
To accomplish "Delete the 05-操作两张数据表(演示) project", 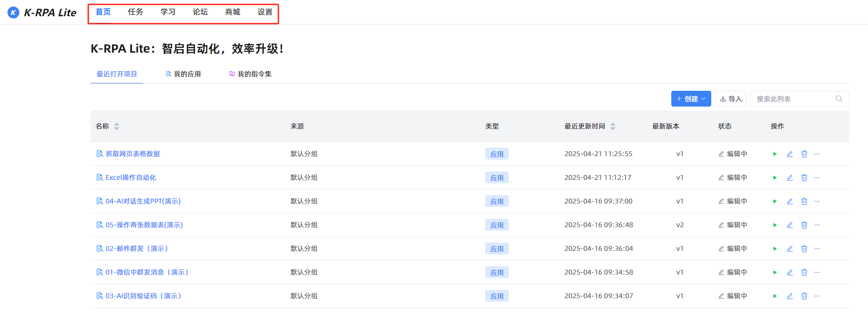I will [x=804, y=225].
